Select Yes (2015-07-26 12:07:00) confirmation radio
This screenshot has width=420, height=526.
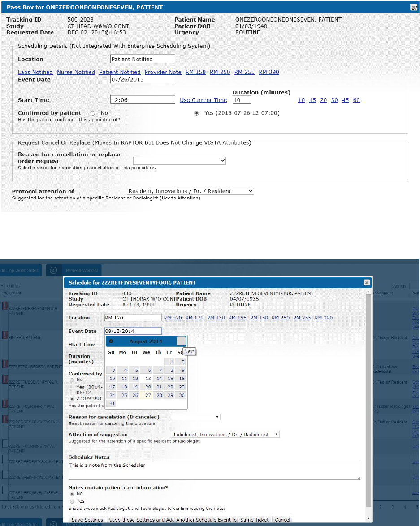point(197,113)
